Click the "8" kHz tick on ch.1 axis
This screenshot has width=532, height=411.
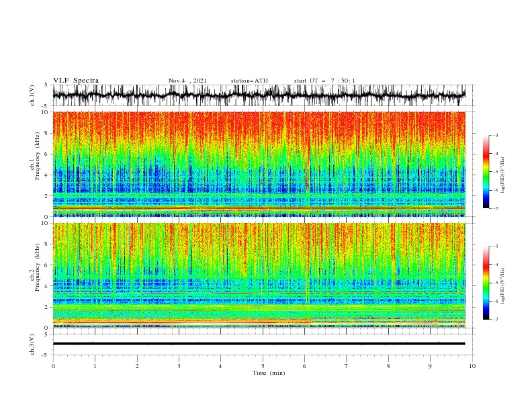(47, 133)
